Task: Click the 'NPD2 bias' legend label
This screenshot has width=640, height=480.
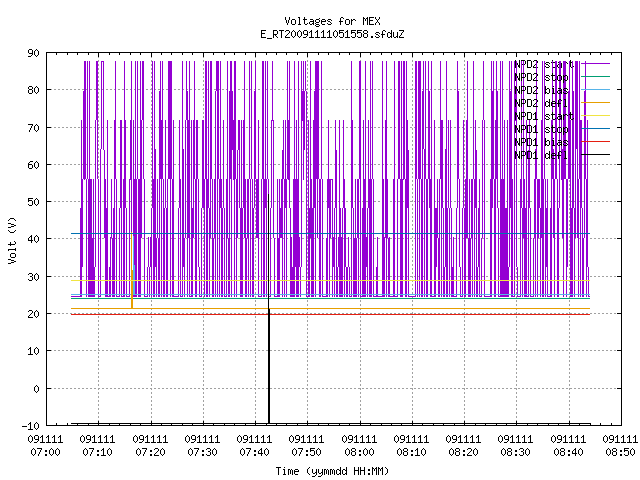Action: [541, 90]
